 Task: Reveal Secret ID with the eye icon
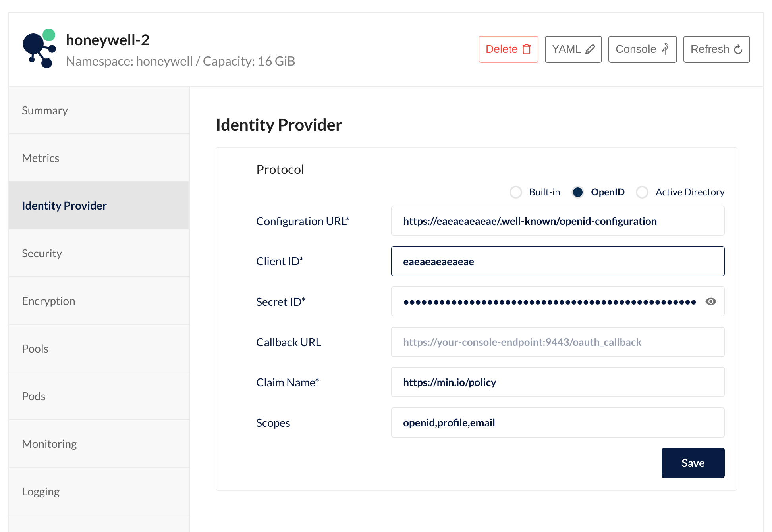pos(710,302)
